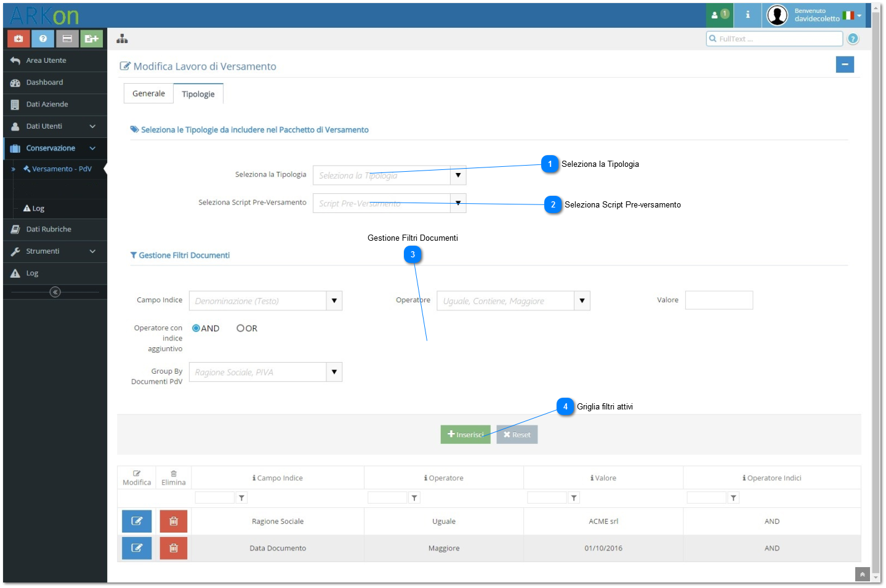Open the bottom Log sidebar item
Viewport: 886px width, 588px height.
55,273
